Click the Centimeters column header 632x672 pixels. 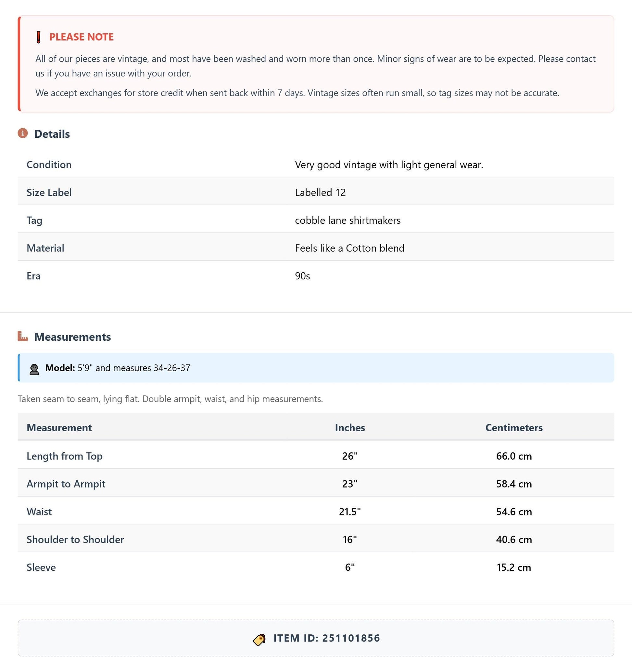point(514,428)
